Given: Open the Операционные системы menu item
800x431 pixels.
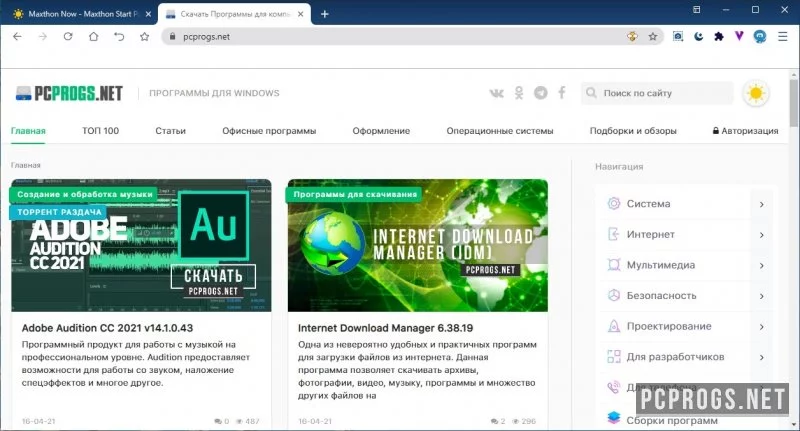Looking at the screenshot, I should (x=500, y=131).
